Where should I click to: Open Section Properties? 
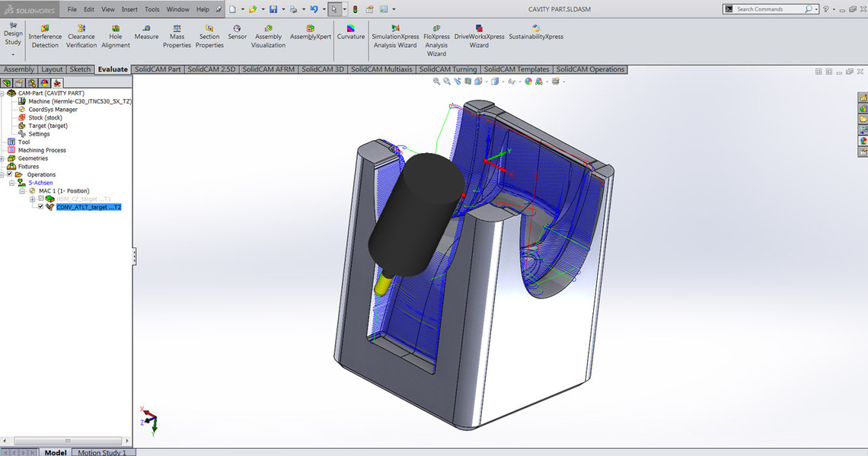coord(209,36)
